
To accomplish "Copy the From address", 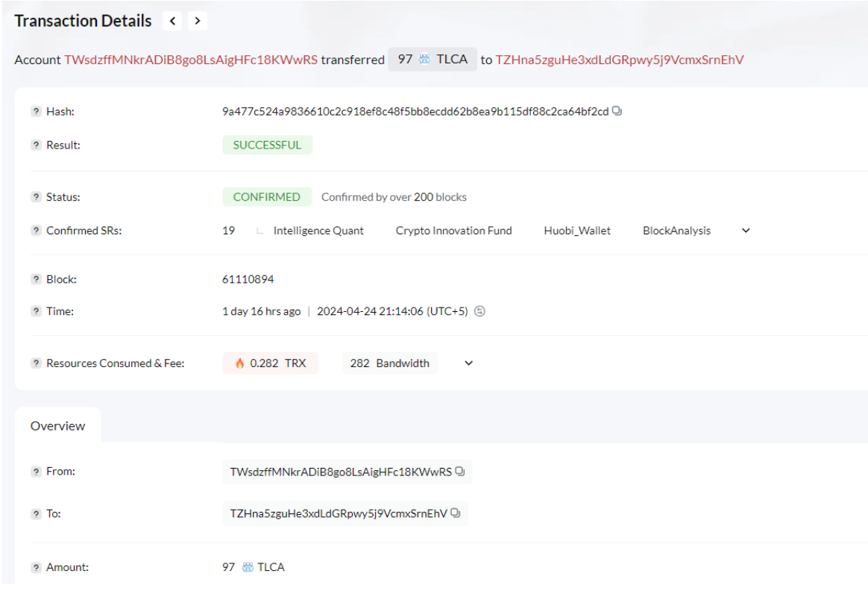I will (460, 472).
